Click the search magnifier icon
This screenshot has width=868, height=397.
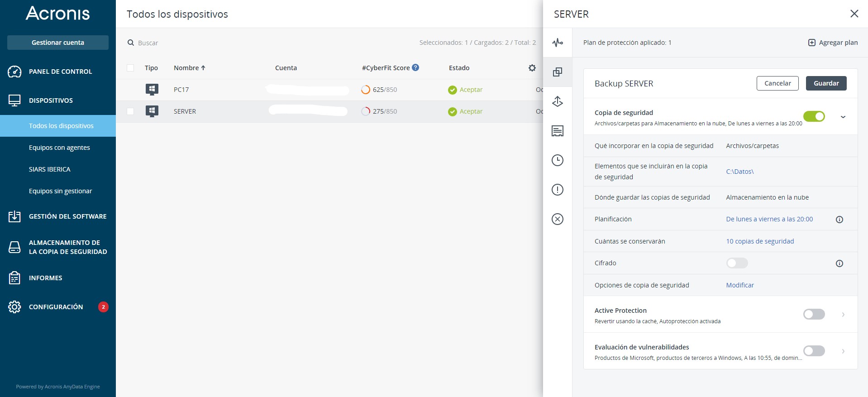pyautogui.click(x=131, y=43)
